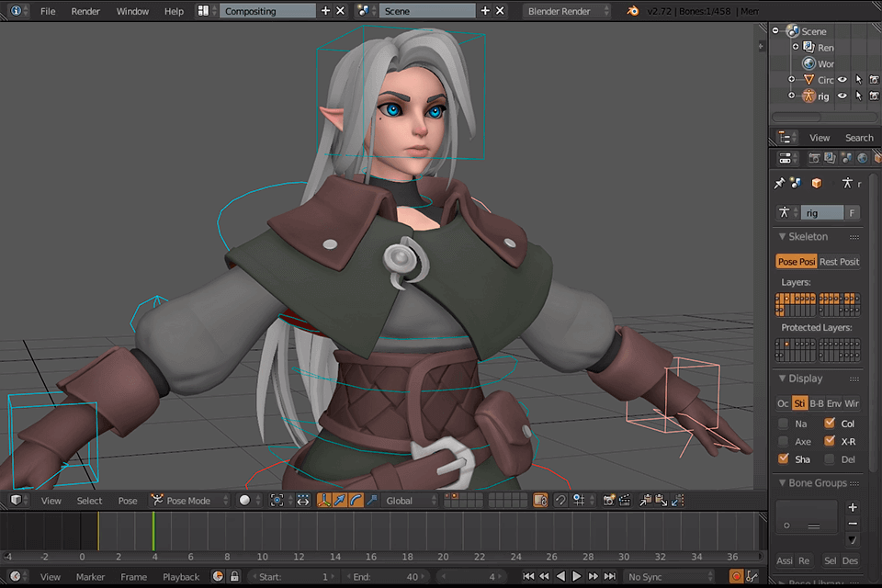882x588 pixels.
Task: Click the Object Data armature tab in Properties
Action: 847,183
